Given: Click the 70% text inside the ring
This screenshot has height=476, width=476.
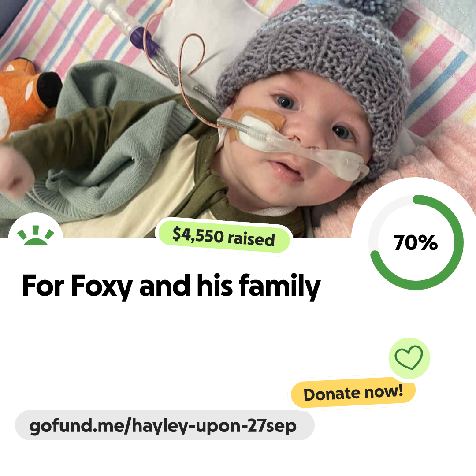Looking at the screenshot, I should point(416,242).
